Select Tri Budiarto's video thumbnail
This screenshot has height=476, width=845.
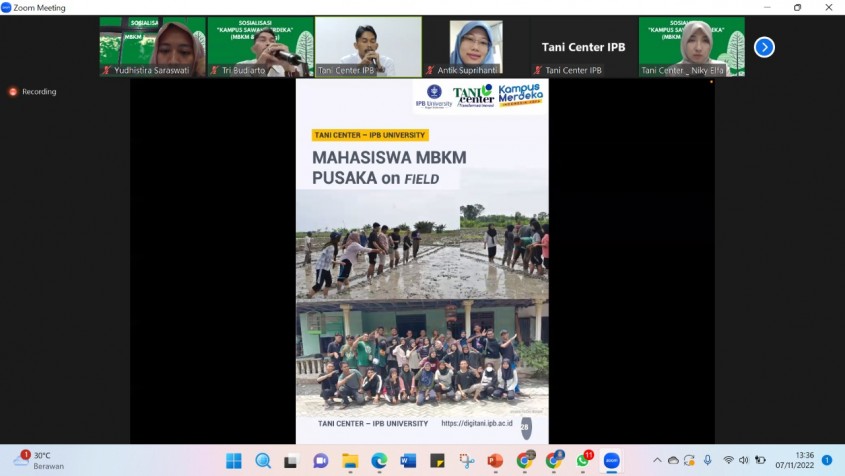[260, 47]
